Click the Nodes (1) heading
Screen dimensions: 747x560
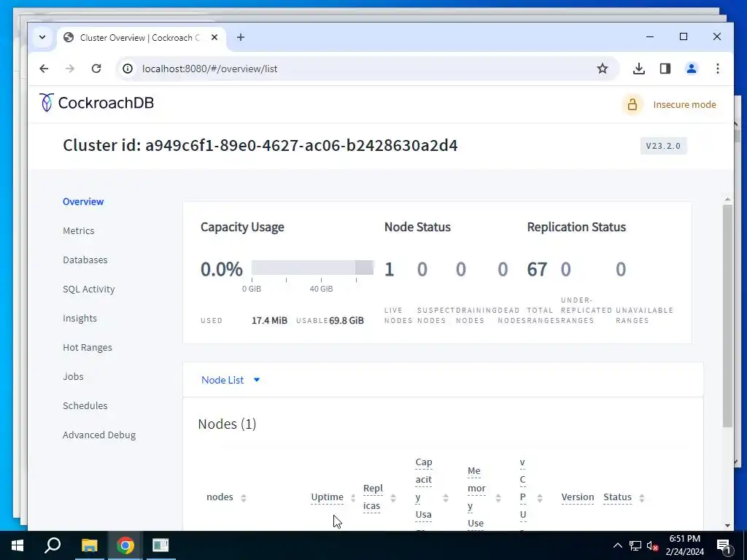pos(227,424)
